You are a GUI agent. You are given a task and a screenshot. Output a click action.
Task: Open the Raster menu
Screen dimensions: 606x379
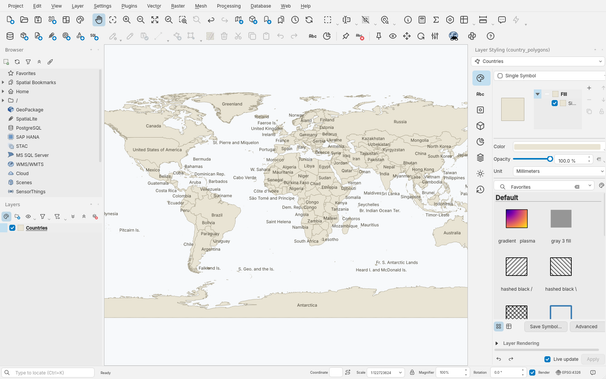pyautogui.click(x=178, y=6)
